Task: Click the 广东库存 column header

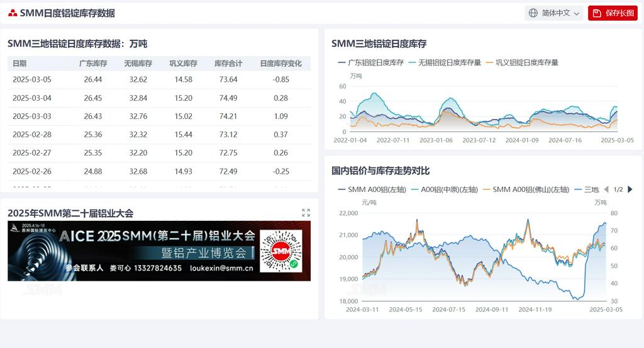Action: pyautogui.click(x=93, y=64)
